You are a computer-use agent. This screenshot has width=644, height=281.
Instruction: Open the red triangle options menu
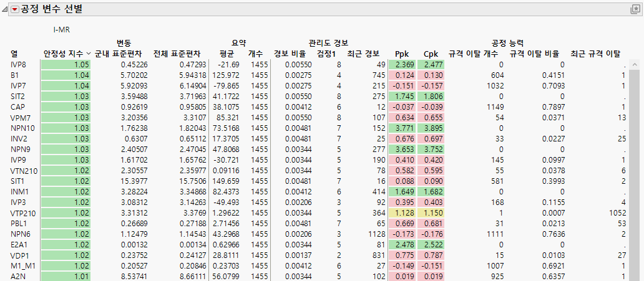coord(14,9)
